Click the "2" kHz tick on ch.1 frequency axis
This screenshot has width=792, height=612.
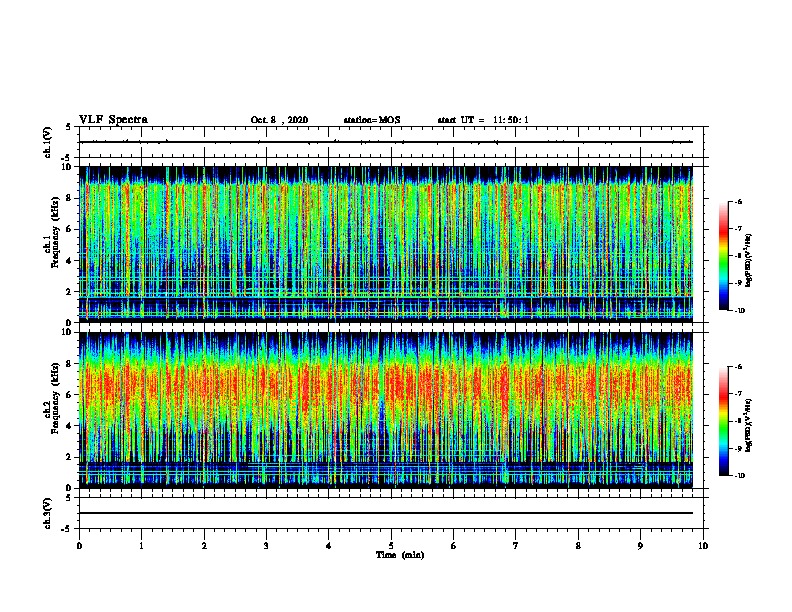pyautogui.click(x=69, y=292)
